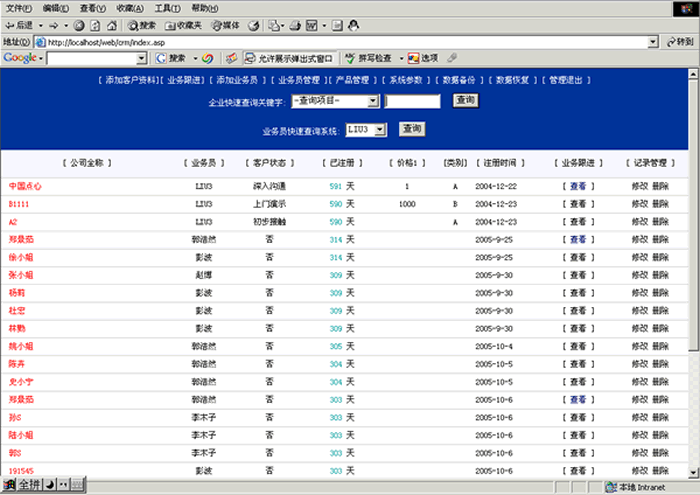Open company 191545 record
700x495 pixels.
[x=21, y=471]
